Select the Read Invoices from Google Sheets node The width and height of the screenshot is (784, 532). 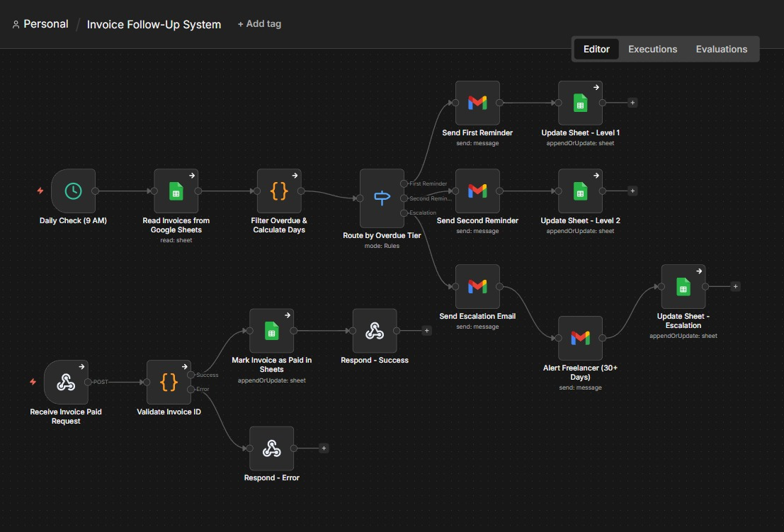176,191
